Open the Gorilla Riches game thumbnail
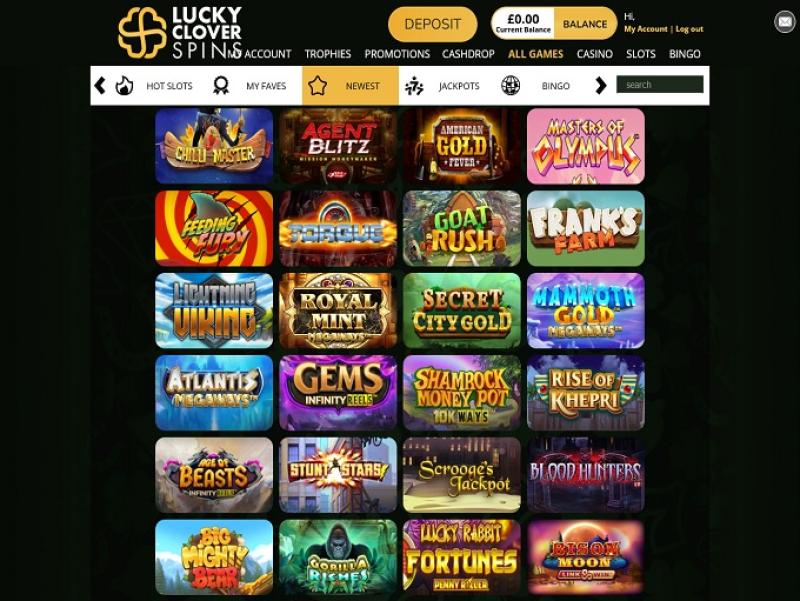Screen dimensions: 800x601 (x=338, y=557)
